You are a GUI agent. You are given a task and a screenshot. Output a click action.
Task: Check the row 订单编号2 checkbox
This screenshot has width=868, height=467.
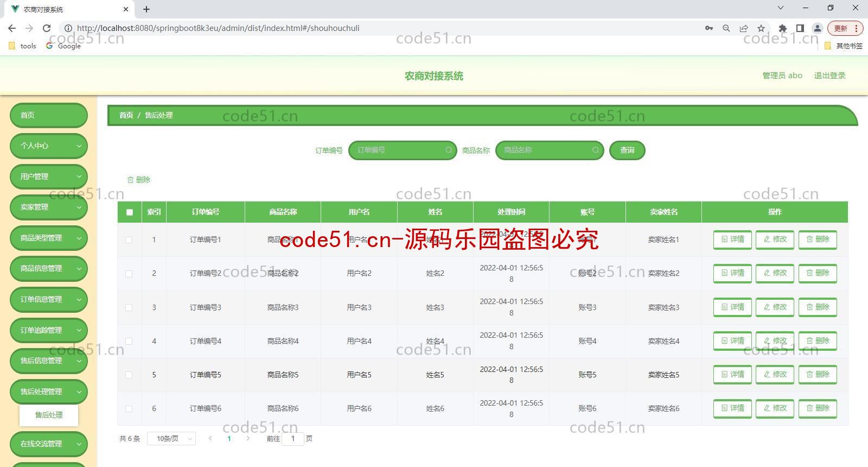tap(129, 274)
